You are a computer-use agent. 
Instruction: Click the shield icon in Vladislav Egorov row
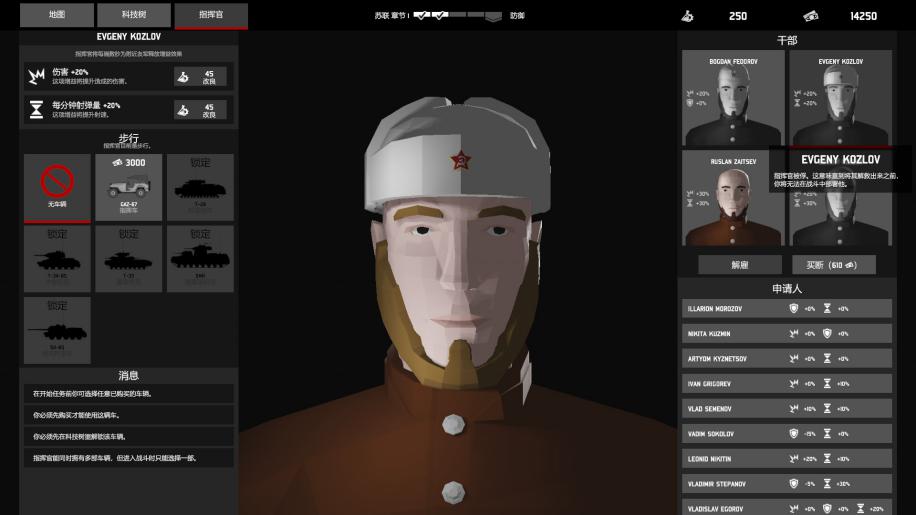[x=827, y=509]
